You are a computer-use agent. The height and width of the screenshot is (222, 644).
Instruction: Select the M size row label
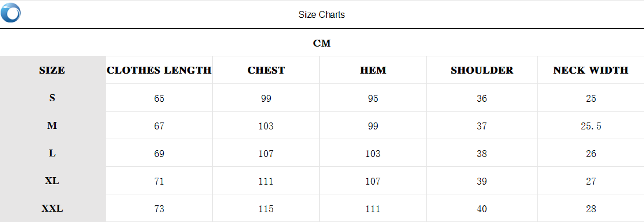point(52,125)
